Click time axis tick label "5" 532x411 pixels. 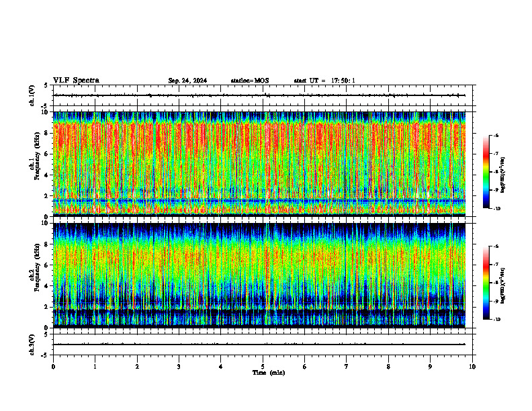[263, 367]
